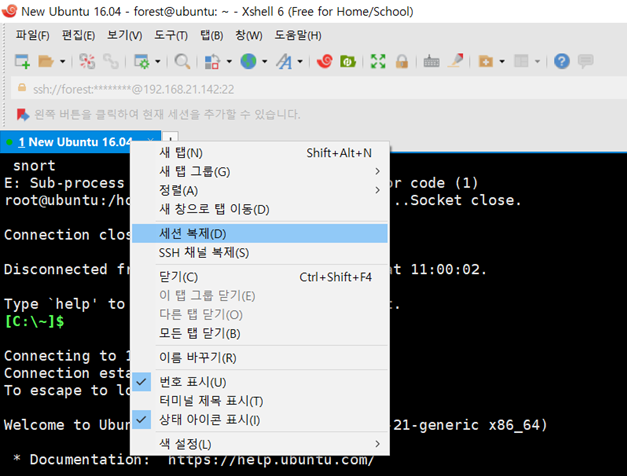Viewport: 627px width, 476px height.
Task: Click the red bookmark add-session icon
Action: click(x=23, y=115)
